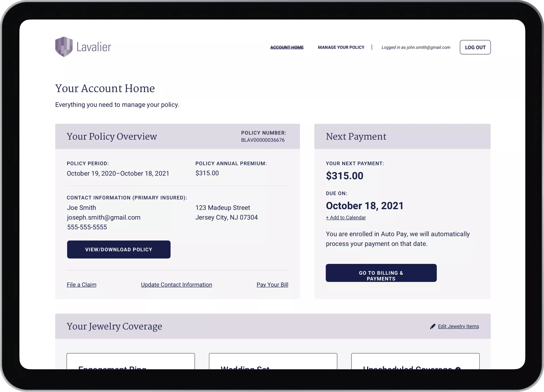Go to Manage Your Policy menu item
The image size is (544, 392).
point(341,47)
